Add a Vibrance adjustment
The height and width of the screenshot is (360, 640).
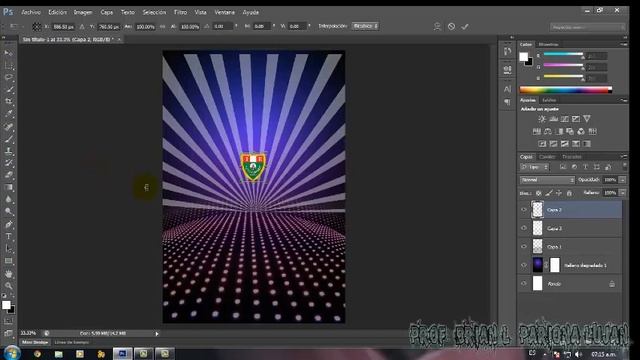587,119
